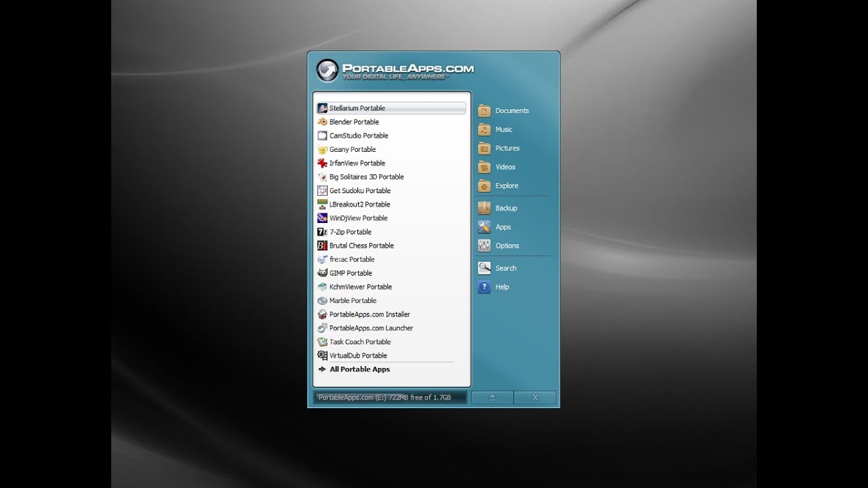Start CamStudio Portable

coord(358,136)
